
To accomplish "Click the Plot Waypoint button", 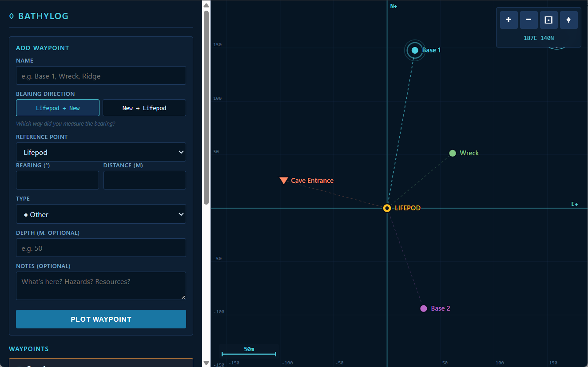I will pyautogui.click(x=101, y=319).
